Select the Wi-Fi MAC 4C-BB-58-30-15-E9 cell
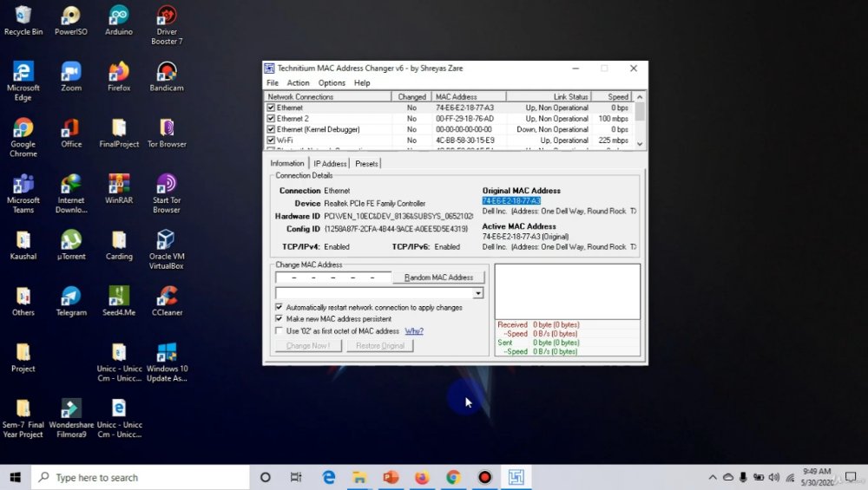This screenshot has width=868, height=490. coord(465,140)
